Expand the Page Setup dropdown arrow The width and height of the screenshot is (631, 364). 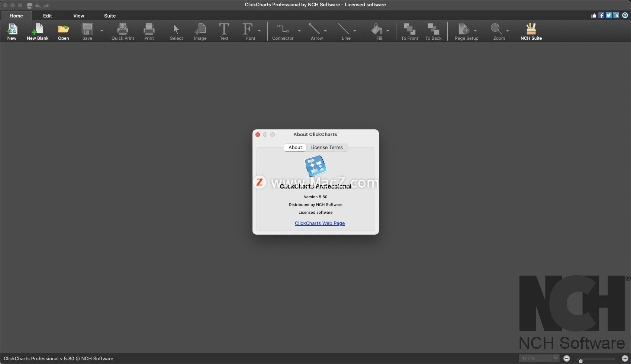pyautogui.click(x=475, y=31)
